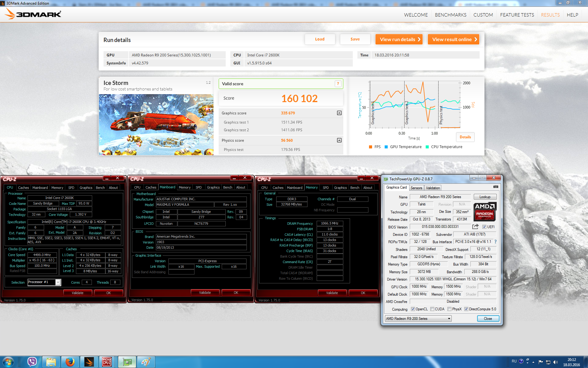
Task: Click OK in the Memory CPU-Z window
Action: tap(363, 293)
